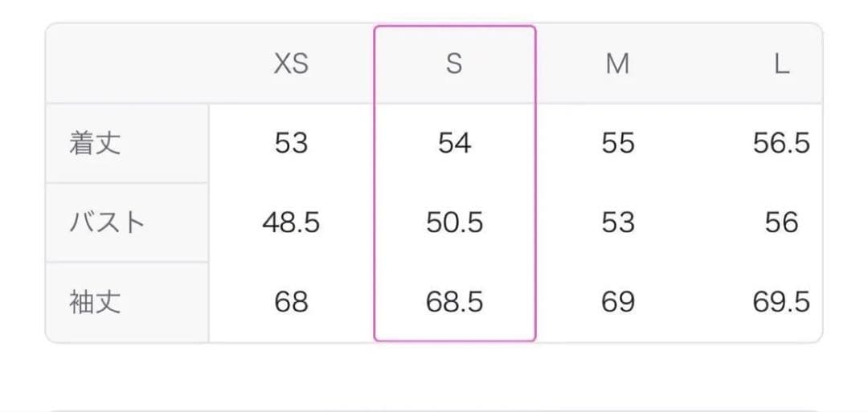Click the M 着丈 value 55
The width and height of the screenshot is (868, 412).
[x=617, y=144]
